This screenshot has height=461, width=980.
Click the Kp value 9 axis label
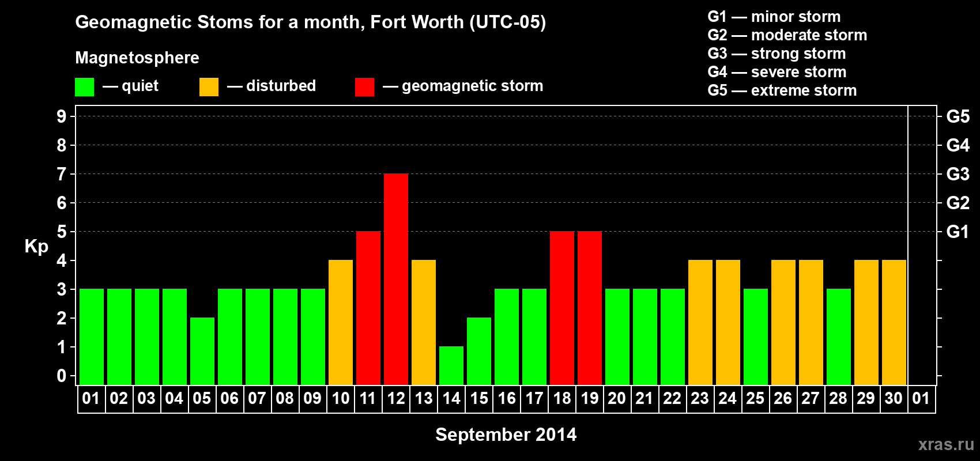pyautogui.click(x=62, y=116)
